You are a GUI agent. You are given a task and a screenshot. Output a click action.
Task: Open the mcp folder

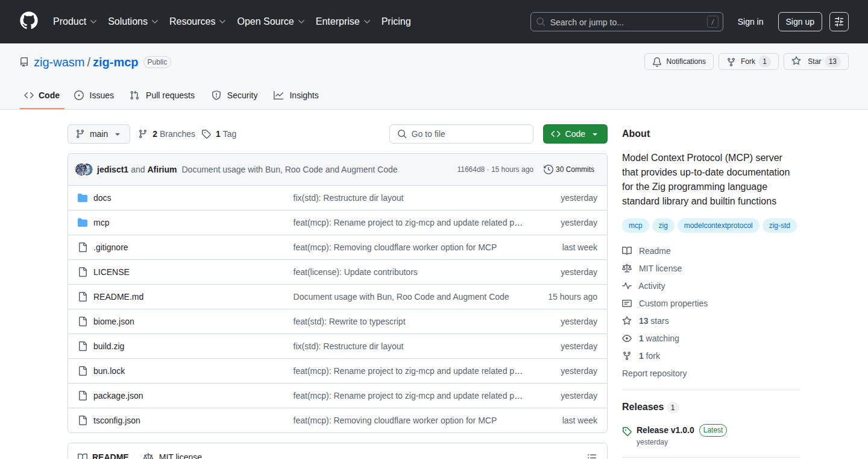click(x=101, y=223)
